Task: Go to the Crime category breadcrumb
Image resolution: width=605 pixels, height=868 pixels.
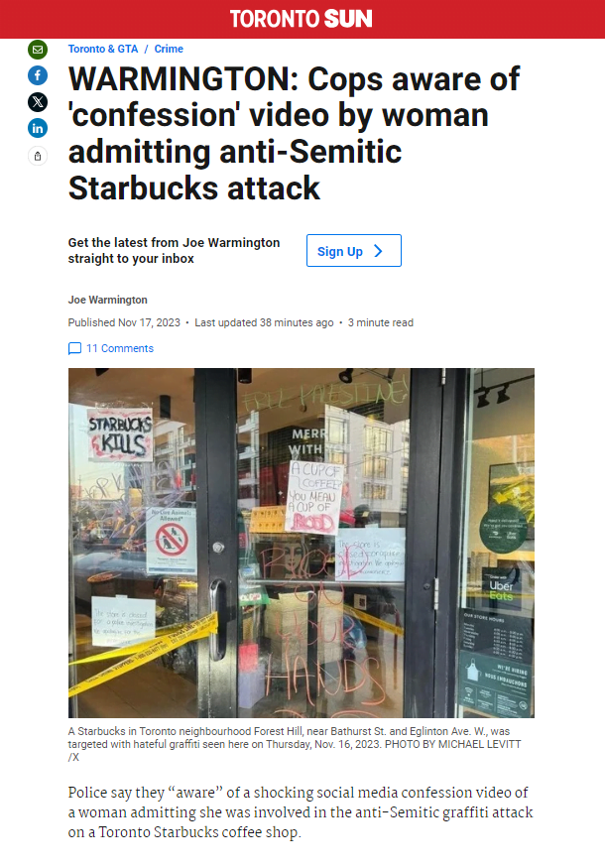Action: (x=169, y=49)
